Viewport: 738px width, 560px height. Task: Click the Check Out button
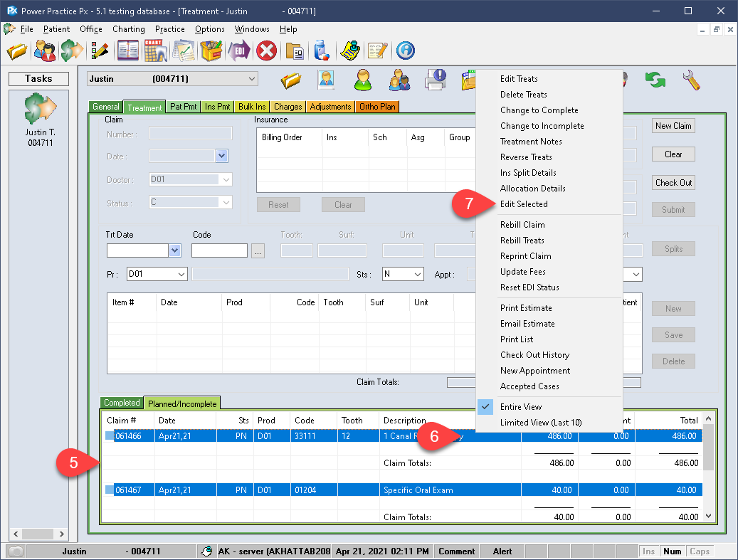tap(673, 183)
